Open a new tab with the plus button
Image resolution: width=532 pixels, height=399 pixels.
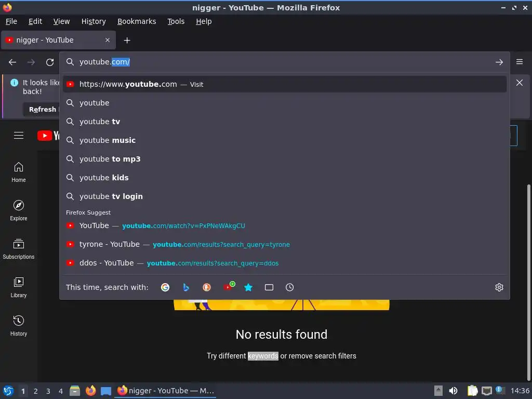(127, 41)
